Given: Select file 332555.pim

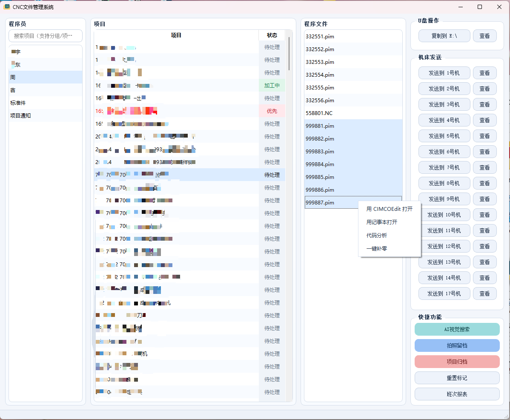Looking at the screenshot, I should tap(353, 87).
